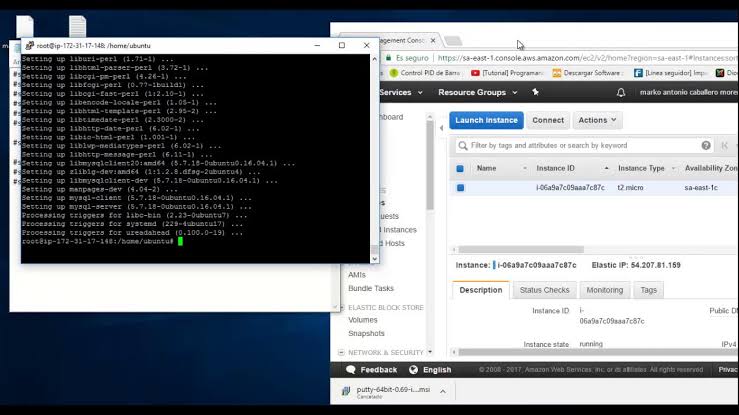Focus the filter by tags search field

click(x=584, y=146)
